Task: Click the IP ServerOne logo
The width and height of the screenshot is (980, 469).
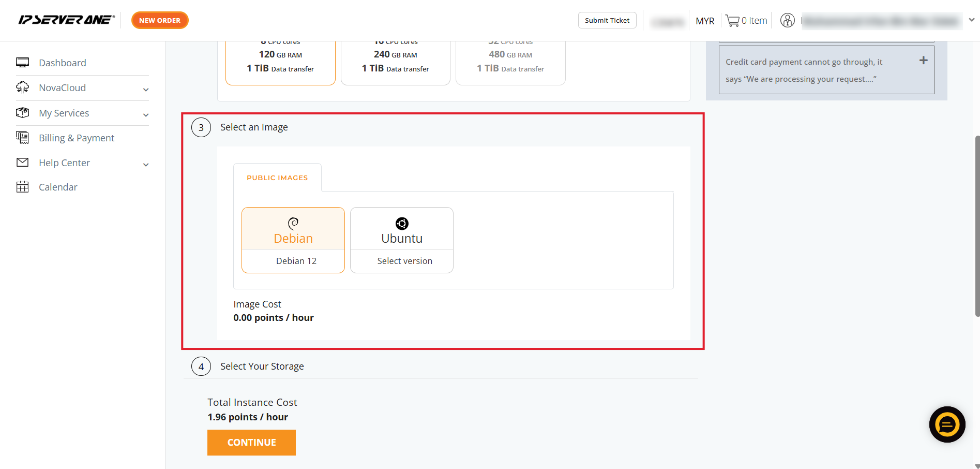Action: tap(66, 20)
